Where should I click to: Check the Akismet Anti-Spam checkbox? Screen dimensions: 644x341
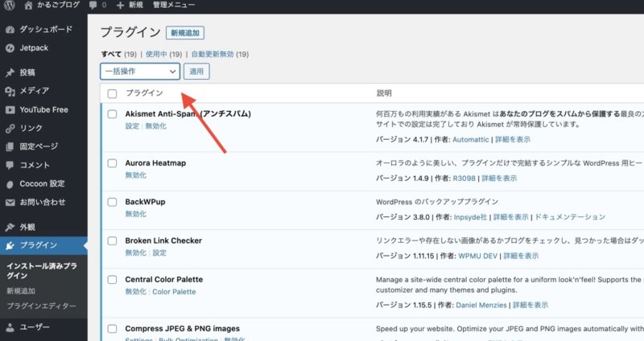click(112, 114)
